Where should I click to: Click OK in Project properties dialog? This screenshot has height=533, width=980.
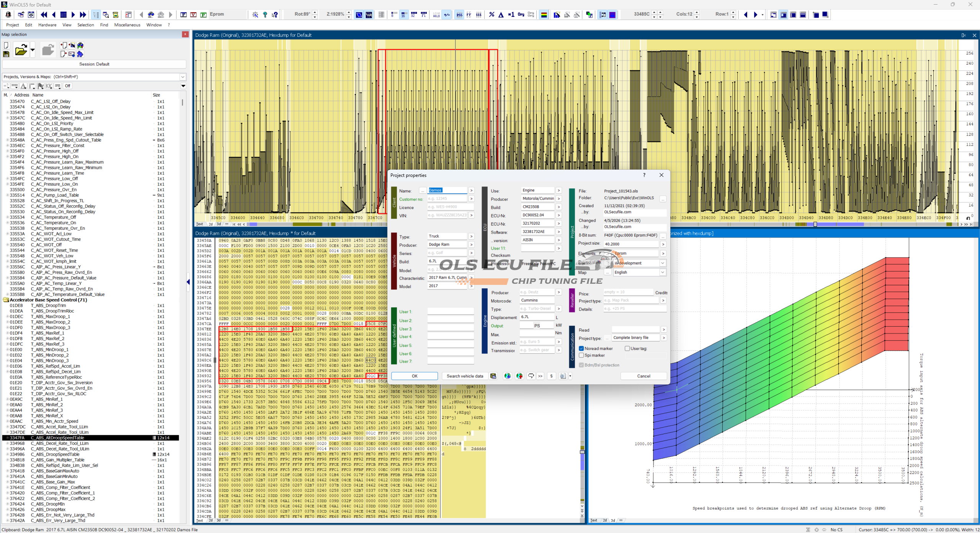click(414, 376)
